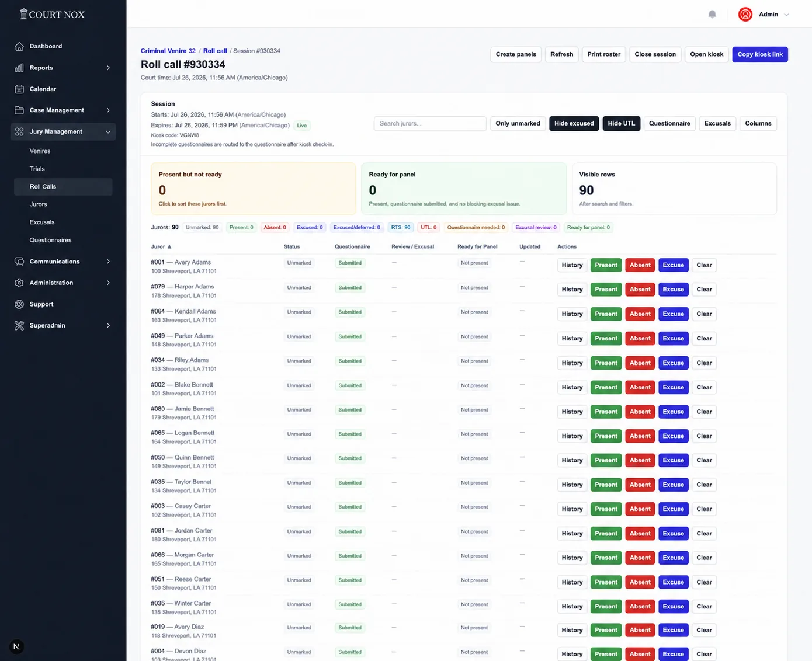This screenshot has width=812, height=661.
Task: Open Trials in the sidebar
Action: [x=37, y=169]
